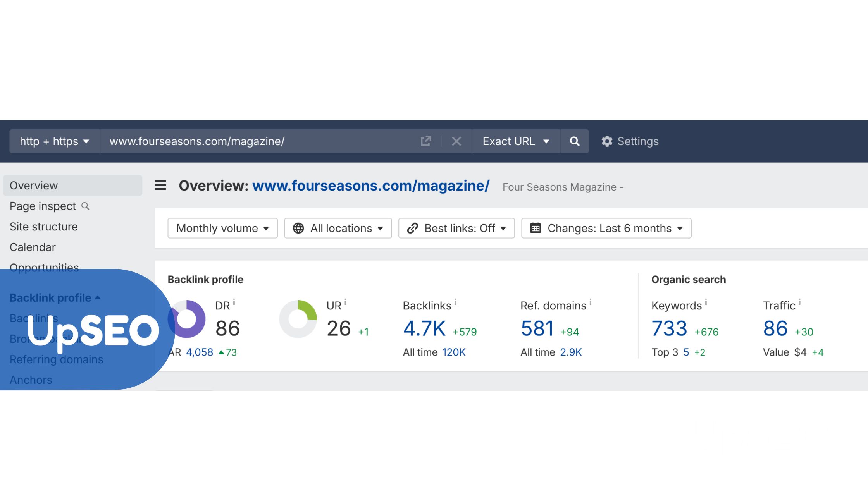The image size is (868, 488).
Task: Toggle the hamburger sidebar menu icon
Action: tap(160, 185)
